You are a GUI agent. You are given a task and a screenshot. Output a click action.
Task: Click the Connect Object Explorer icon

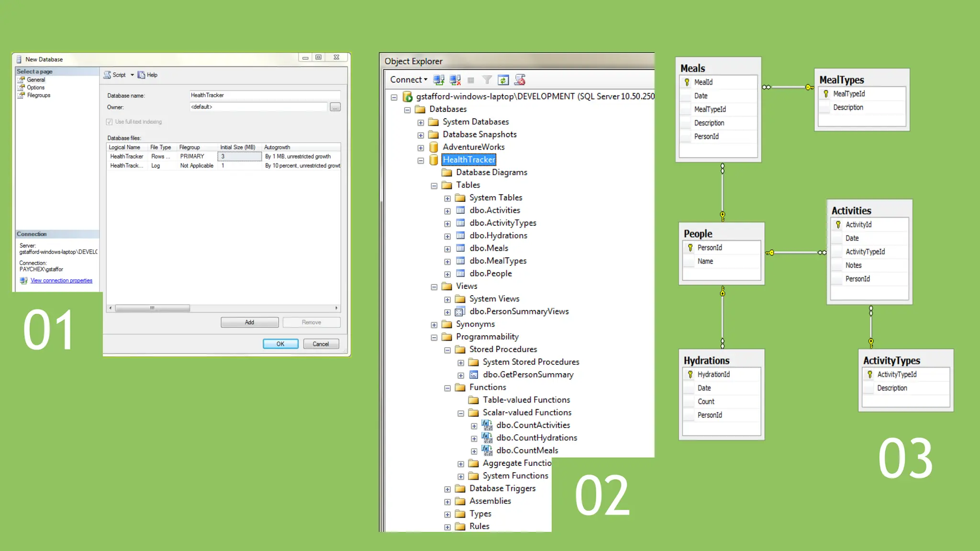pyautogui.click(x=438, y=80)
